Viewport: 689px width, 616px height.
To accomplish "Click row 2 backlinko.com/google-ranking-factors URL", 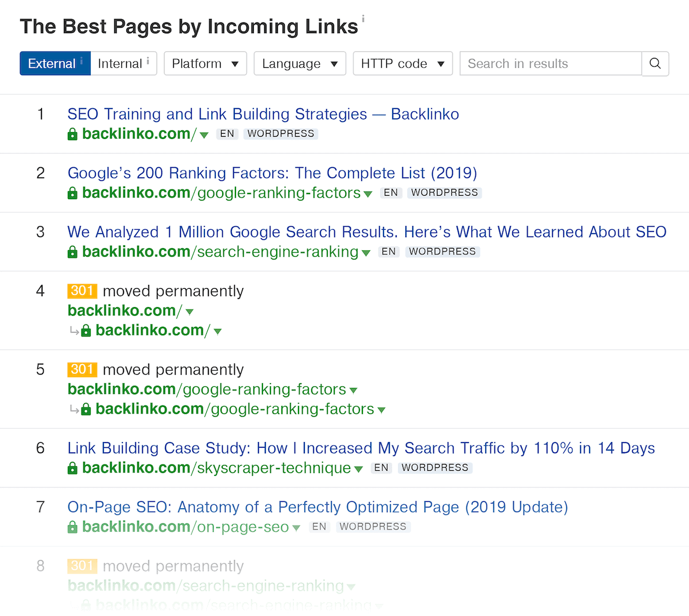I will point(221,193).
